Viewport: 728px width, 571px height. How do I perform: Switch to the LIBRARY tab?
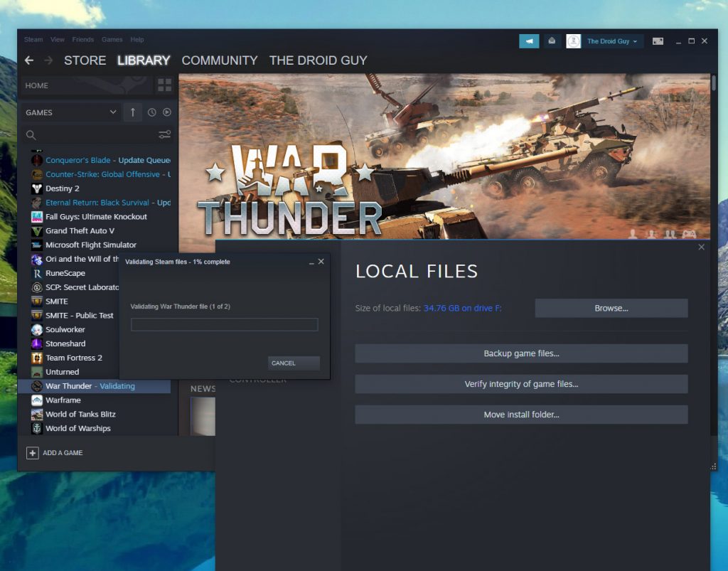coord(144,60)
